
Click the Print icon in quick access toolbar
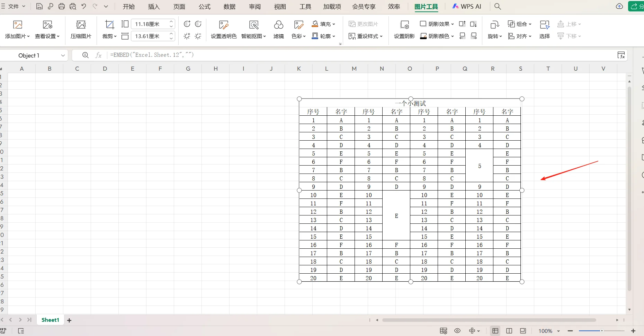click(x=62, y=7)
